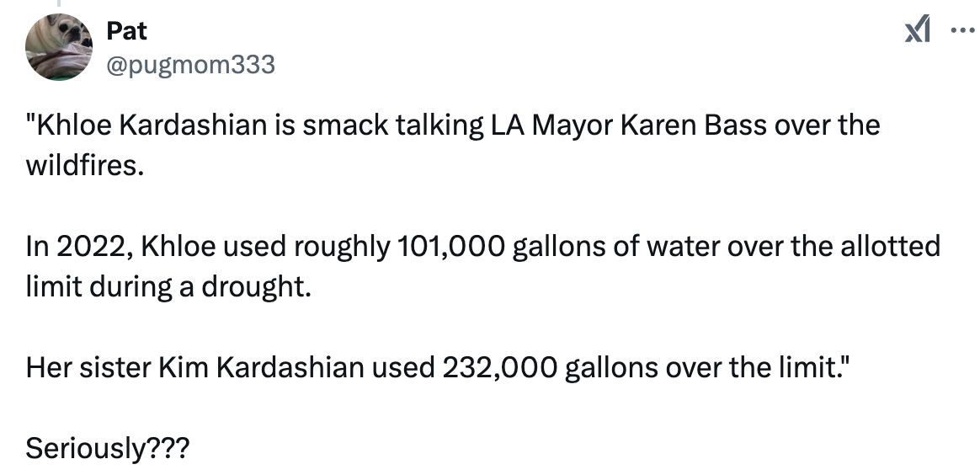This screenshot has height=475, width=980.
Task: Click "In 2022" at paragraph start
Action: [78, 247]
